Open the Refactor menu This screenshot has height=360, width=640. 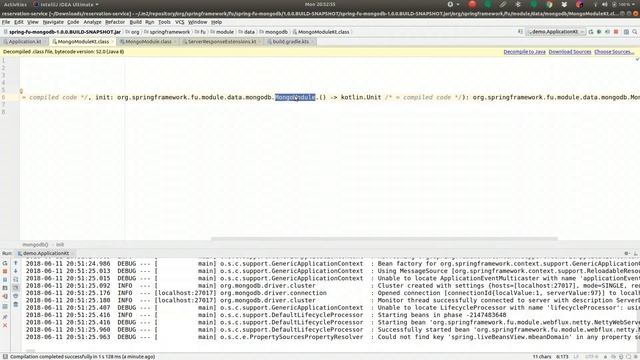click(x=115, y=22)
